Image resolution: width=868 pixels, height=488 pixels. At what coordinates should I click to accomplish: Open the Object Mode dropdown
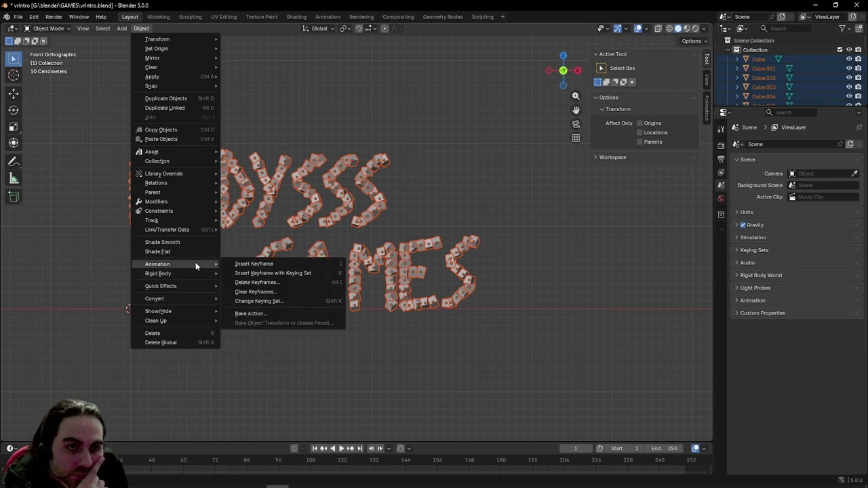pyautogui.click(x=47, y=28)
